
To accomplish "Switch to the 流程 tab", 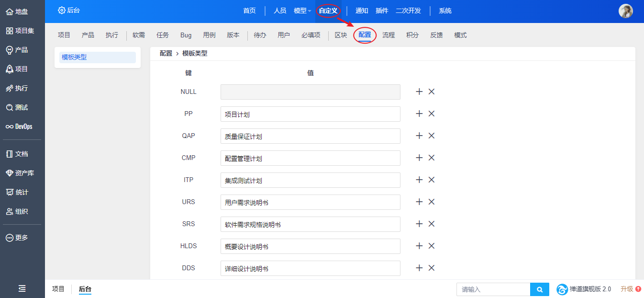I will 389,35.
